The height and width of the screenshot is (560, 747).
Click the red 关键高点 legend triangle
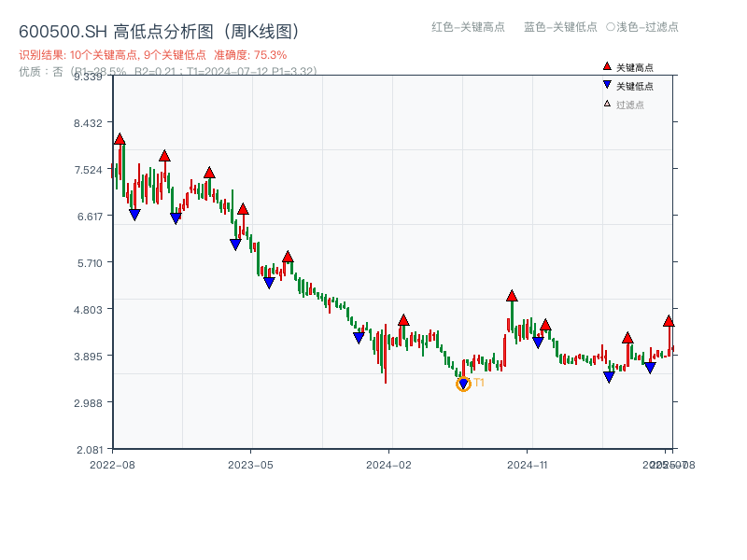click(x=607, y=66)
